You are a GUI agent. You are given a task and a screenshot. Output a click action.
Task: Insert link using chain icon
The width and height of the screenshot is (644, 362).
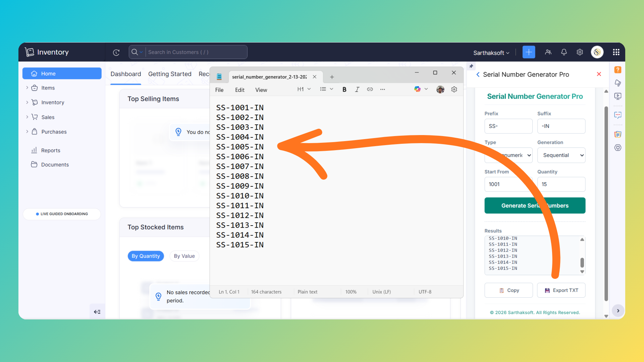pyautogui.click(x=370, y=89)
